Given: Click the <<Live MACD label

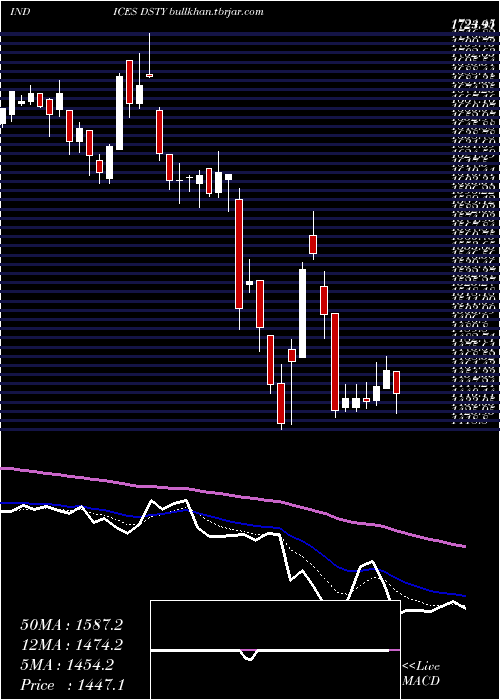Looking at the screenshot, I should [421, 673].
